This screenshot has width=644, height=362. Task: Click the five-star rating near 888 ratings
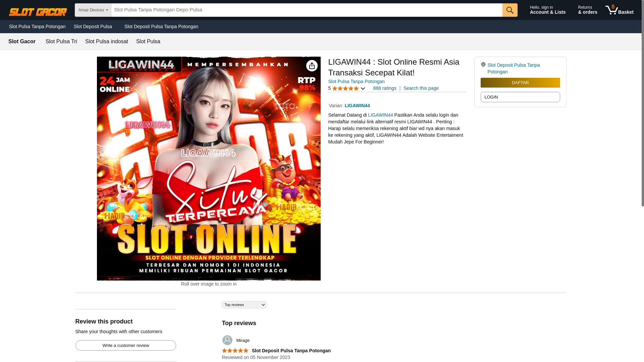345,88
